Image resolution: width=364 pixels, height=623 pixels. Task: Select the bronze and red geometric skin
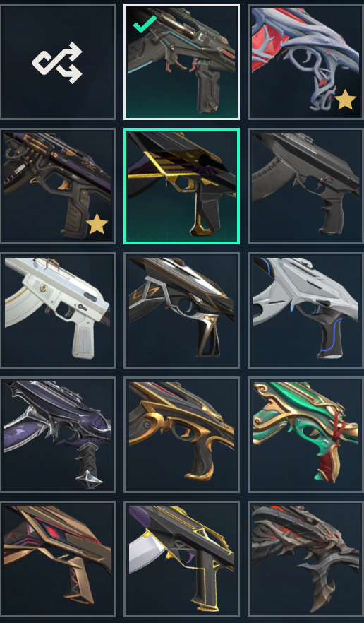(58, 559)
